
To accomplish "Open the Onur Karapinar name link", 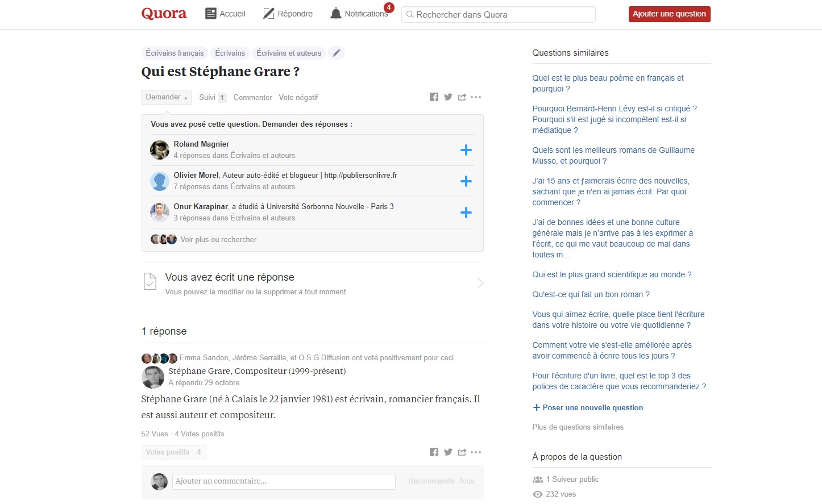I will [201, 207].
